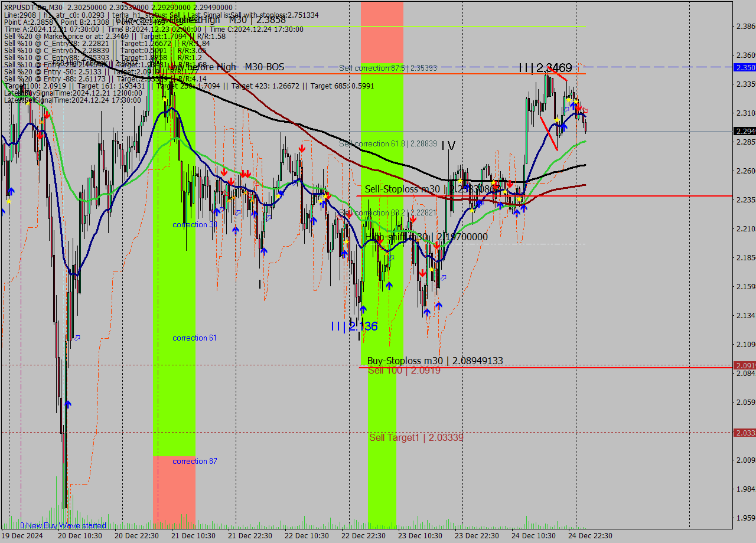Click the 'M30 BOS' label

tap(264, 67)
